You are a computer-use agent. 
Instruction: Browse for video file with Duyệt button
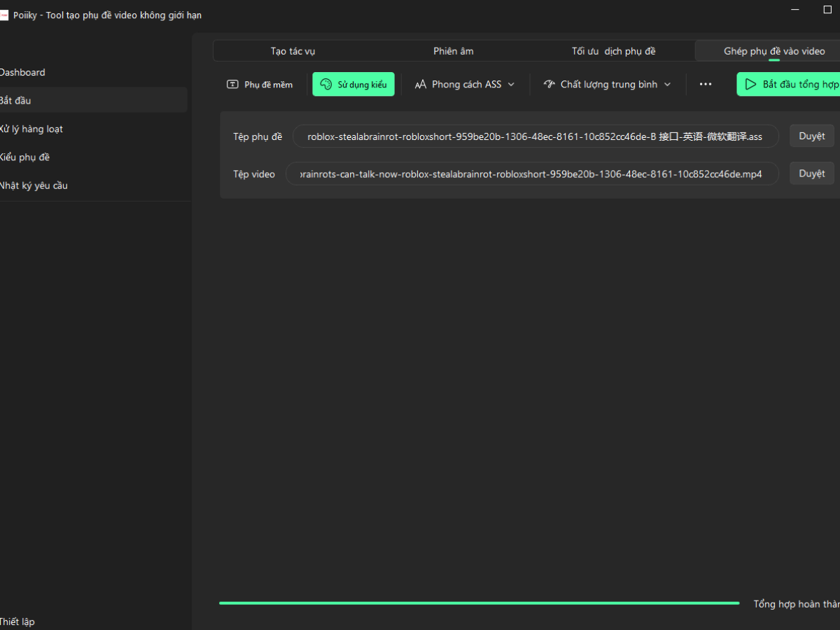811,174
